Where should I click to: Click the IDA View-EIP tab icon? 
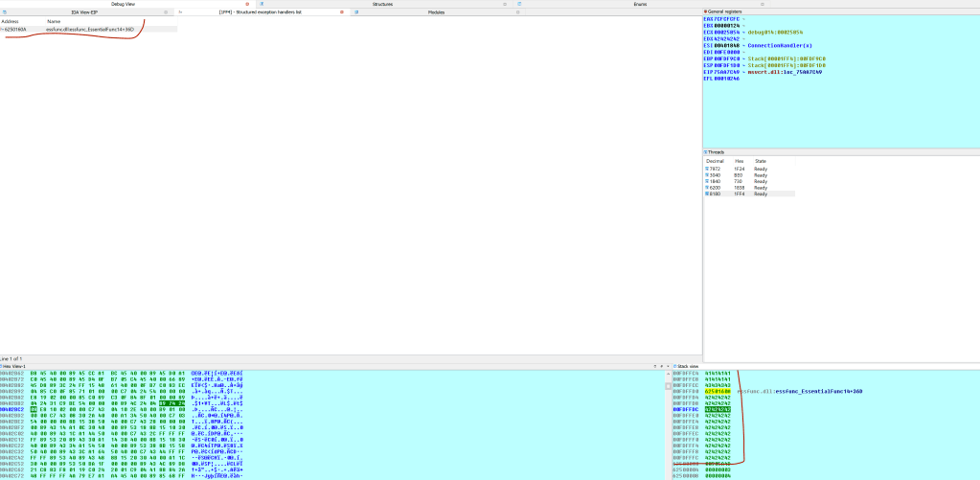point(4,11)
